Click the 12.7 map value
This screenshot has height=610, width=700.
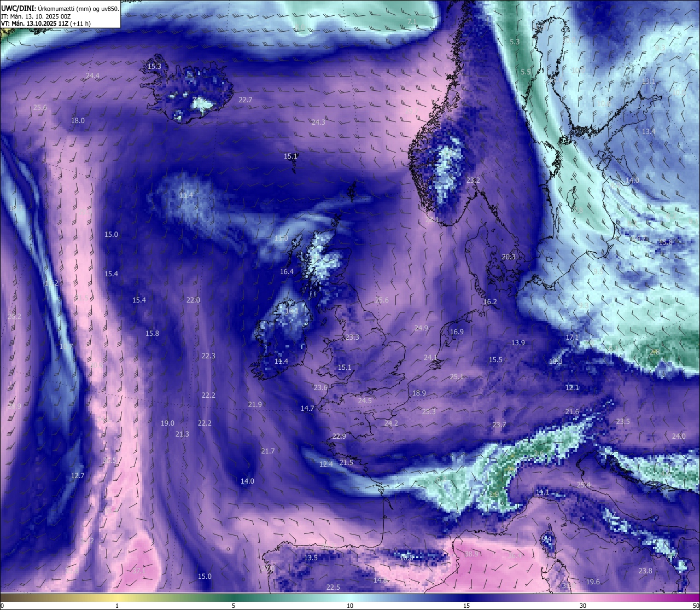tap(78, 475)
